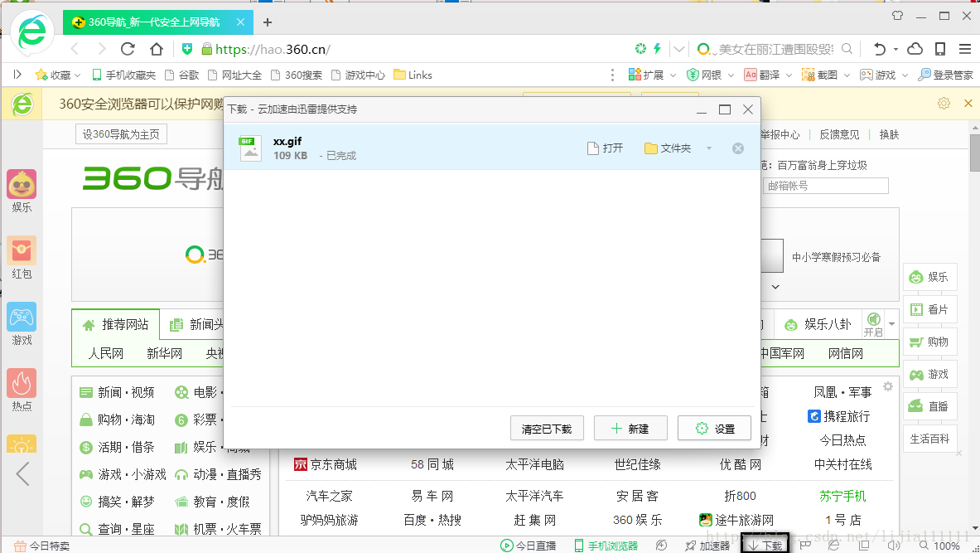Click the undo closed tab icon
Image resolution: width=980 pixels, height=553 pixels.
pyautogui.click(x=880, y=49)
